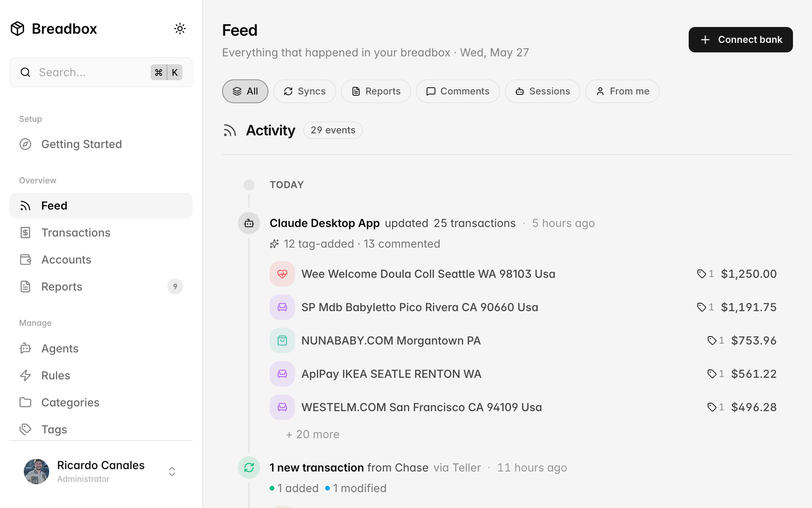This screenshot has height=508, width=812.
Task: Click the 11 hours ago timestamp
Action: tap(532, 468)
